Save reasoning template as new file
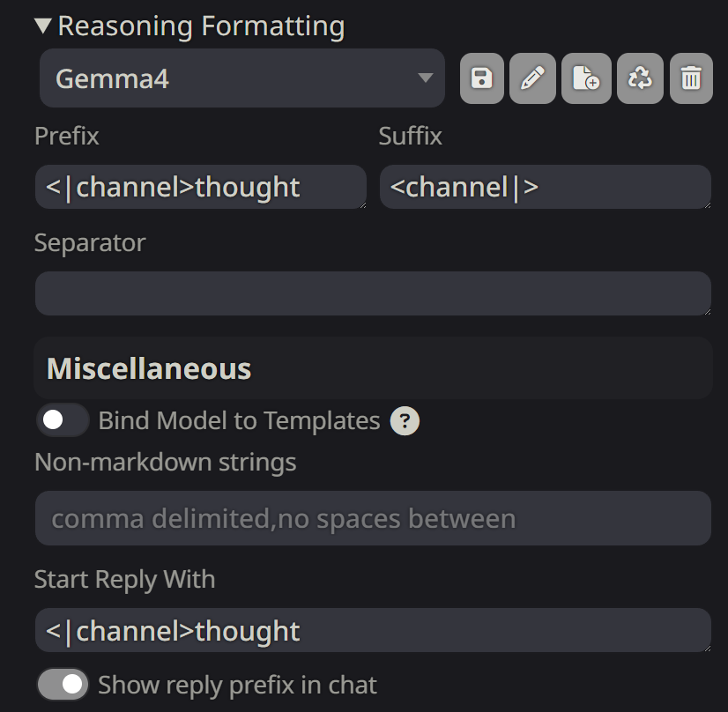728x712 pixels. 586,79
